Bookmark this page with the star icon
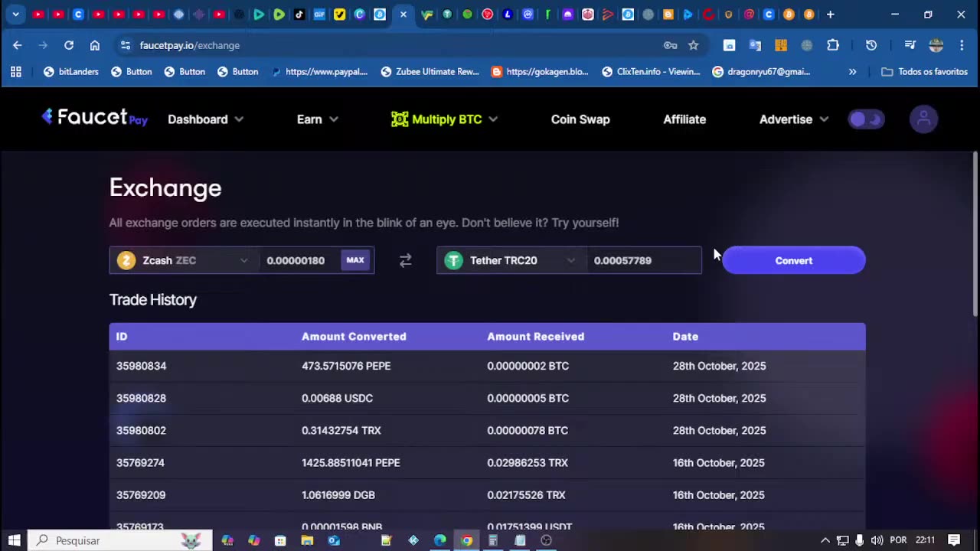Image resolution: width=980 pixels, height=551 pixels. coord(694,45)
